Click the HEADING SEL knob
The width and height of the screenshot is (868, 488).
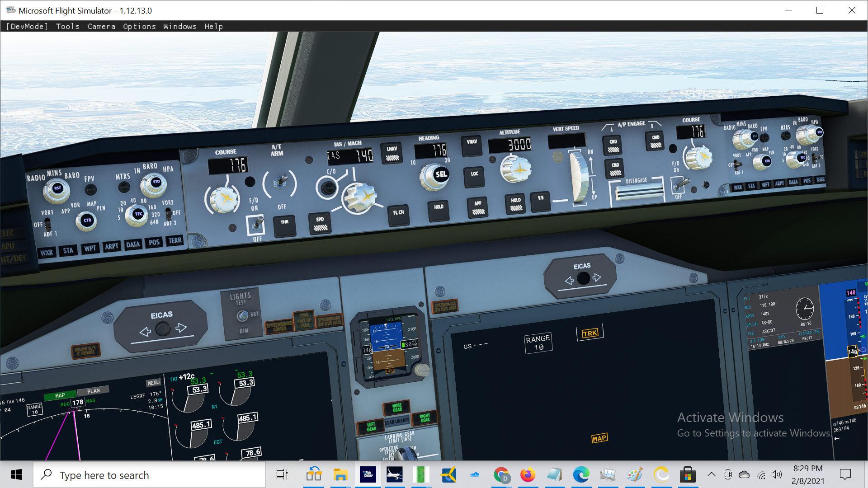click(435, 176)
